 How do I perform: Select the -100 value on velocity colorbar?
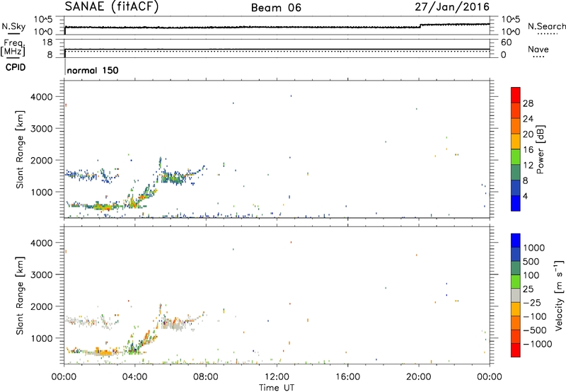click(x=535, y=316)
